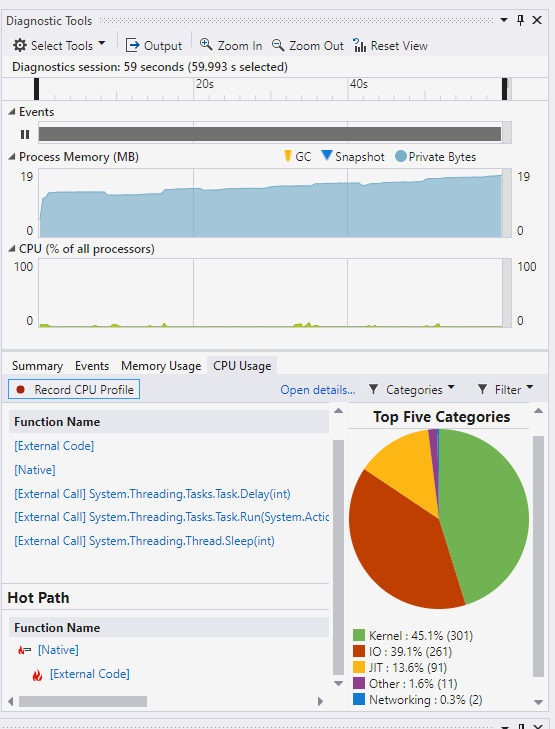Collapse the CPU graph section
Viewport: 555px width, 729px height.
pyautogui.click(x=12, y=249)
